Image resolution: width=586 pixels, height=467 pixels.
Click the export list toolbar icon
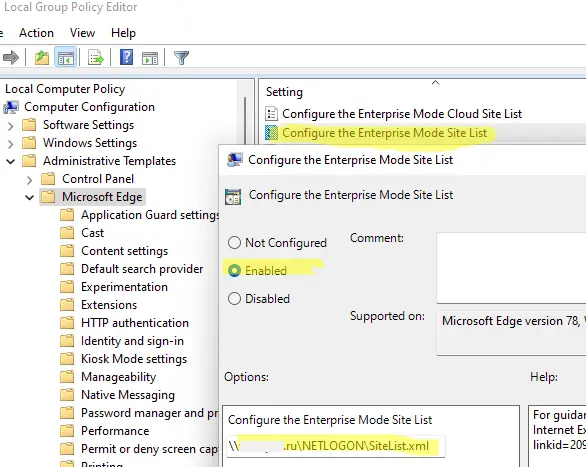96,58
